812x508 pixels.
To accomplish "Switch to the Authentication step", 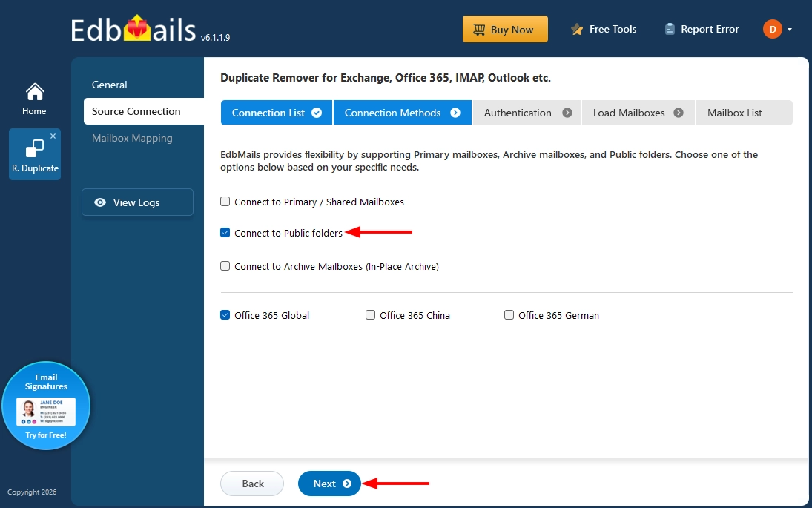I will point(527,113).
